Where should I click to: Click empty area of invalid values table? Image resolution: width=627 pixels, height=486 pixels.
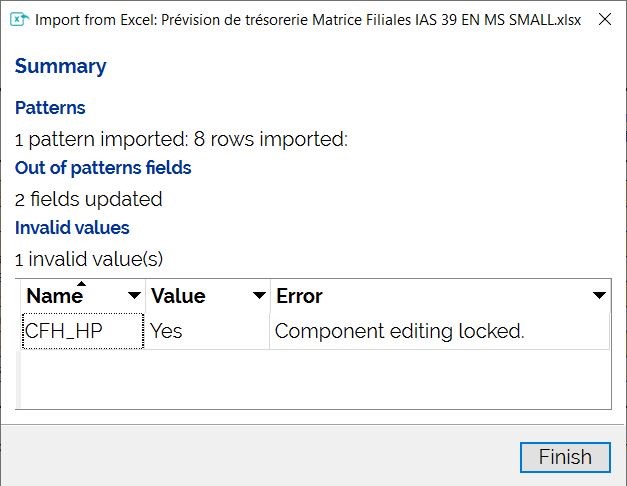(x=315, y=379)
